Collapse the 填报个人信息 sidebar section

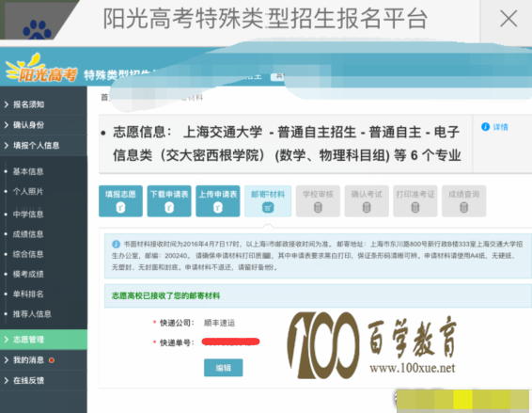pos(43,146)
